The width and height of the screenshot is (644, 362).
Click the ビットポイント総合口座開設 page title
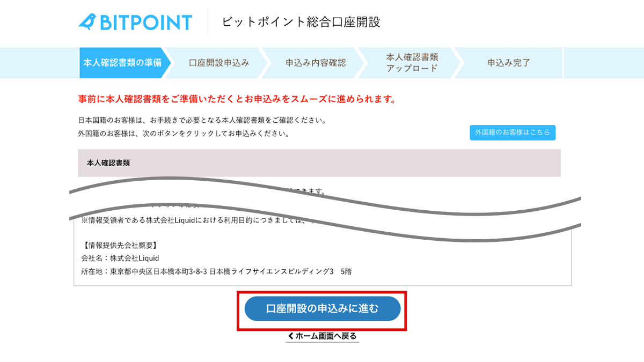(x=301, y=22)
